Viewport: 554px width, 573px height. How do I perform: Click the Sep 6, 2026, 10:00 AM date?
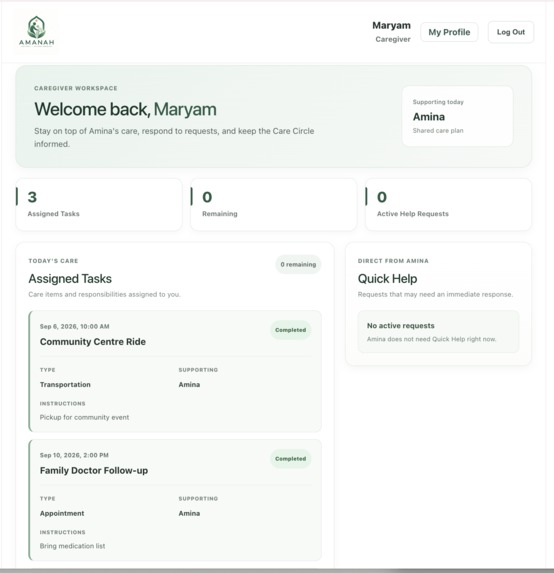[75, 326]
